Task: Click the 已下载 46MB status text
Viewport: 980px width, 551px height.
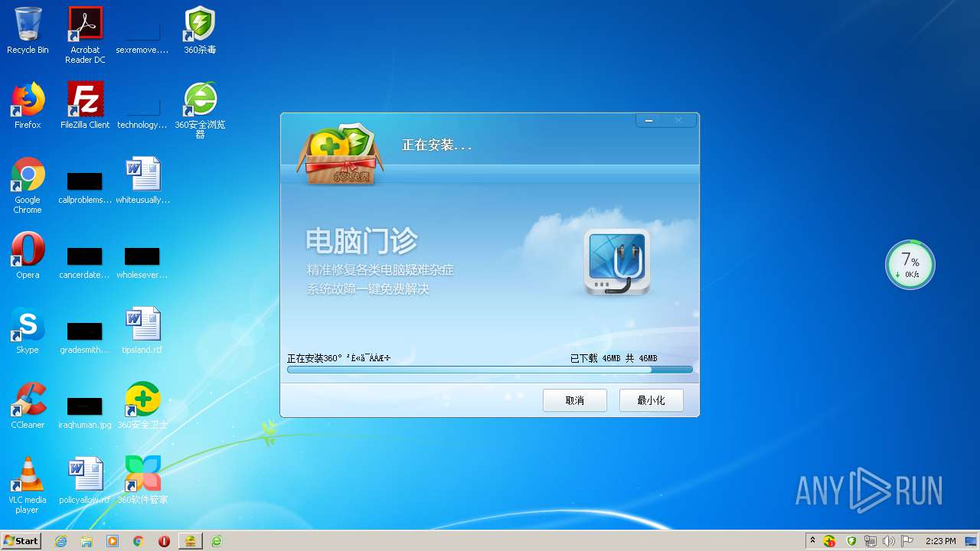Action: (x=613, y=358)
